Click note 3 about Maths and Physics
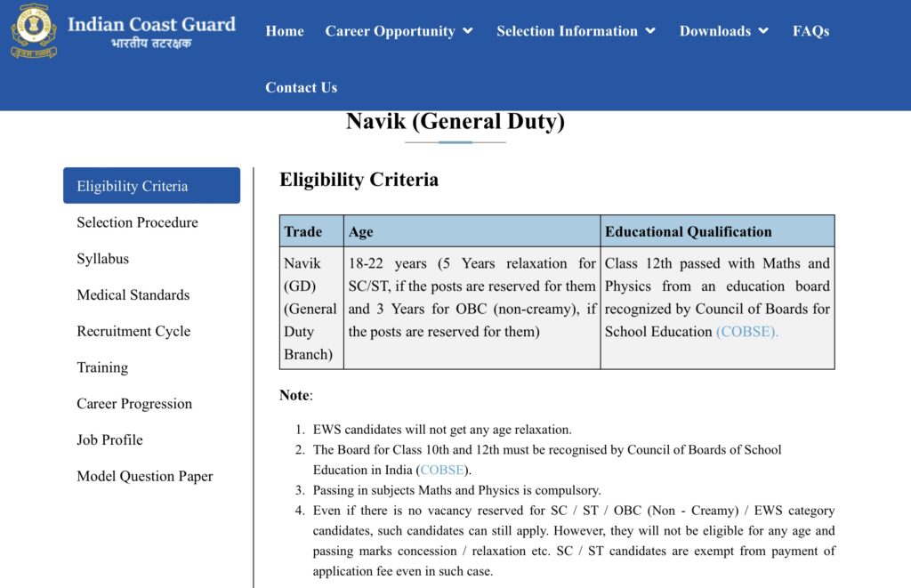Image resolution: width=911 pixels, height=588 pixels. click(456, 490)
